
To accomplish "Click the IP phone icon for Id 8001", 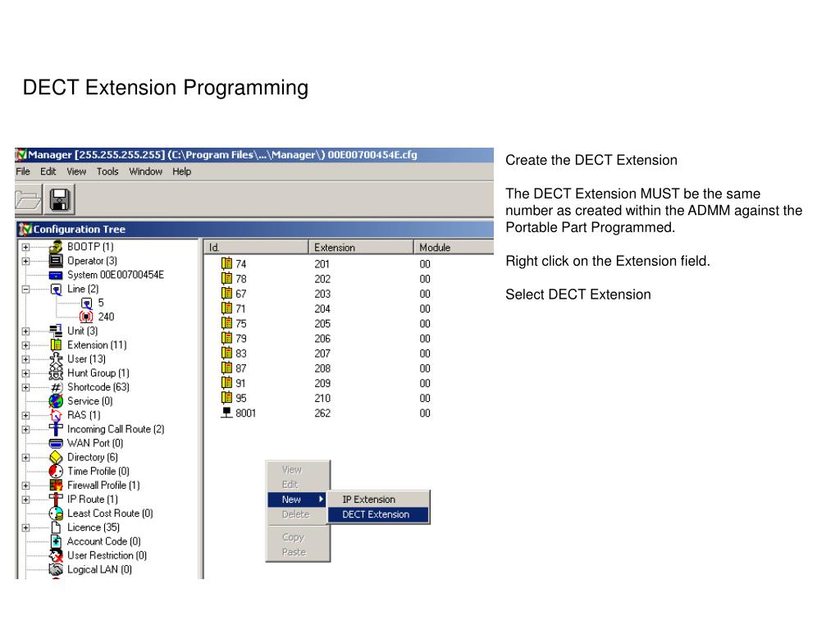I will click(x=226, y=413).
